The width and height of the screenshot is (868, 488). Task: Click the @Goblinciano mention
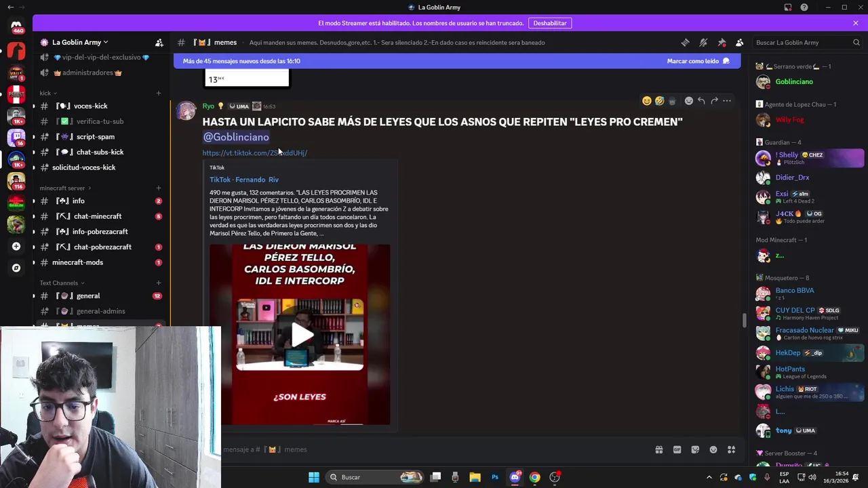tap(236, 137)
